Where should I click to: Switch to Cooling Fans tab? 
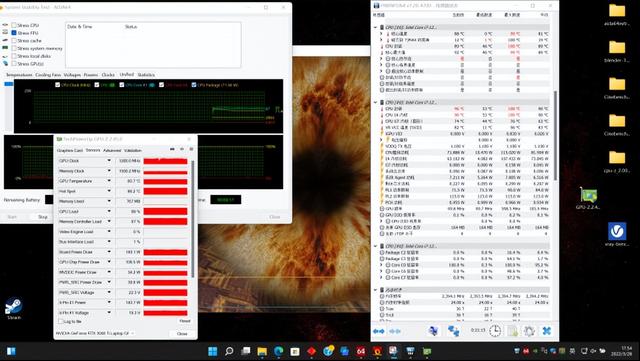click(x=48, y=75)
